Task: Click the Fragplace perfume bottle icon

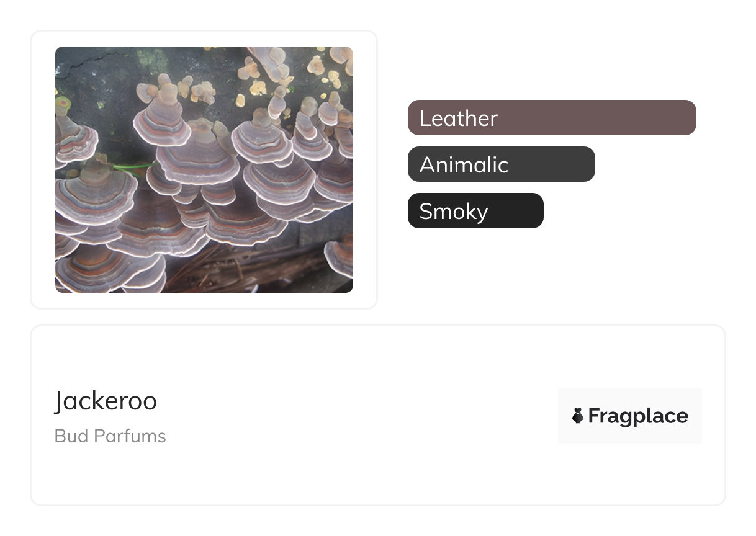Action: click(x=578, y=416)
